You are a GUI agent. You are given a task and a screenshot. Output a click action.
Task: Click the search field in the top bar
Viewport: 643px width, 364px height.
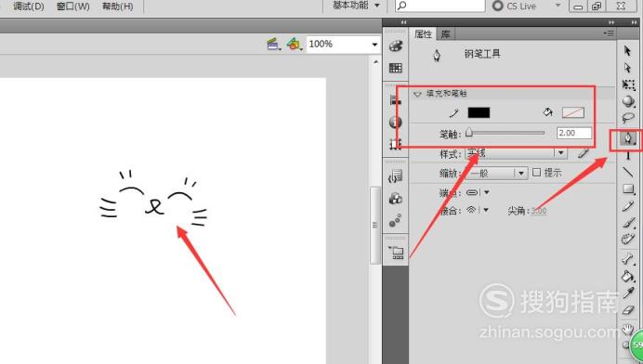[440, 6]
